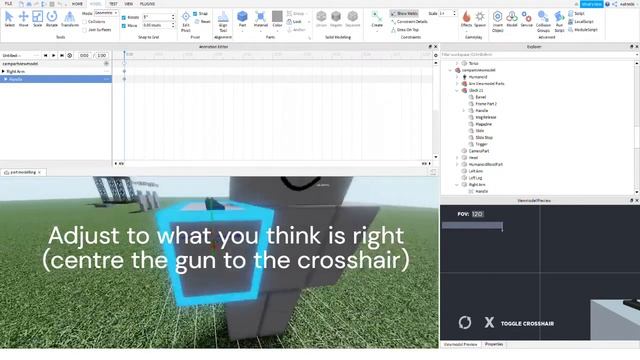Expand the Right Arm animation track
This screenshot has width=640, height=360.
[3, 71]
